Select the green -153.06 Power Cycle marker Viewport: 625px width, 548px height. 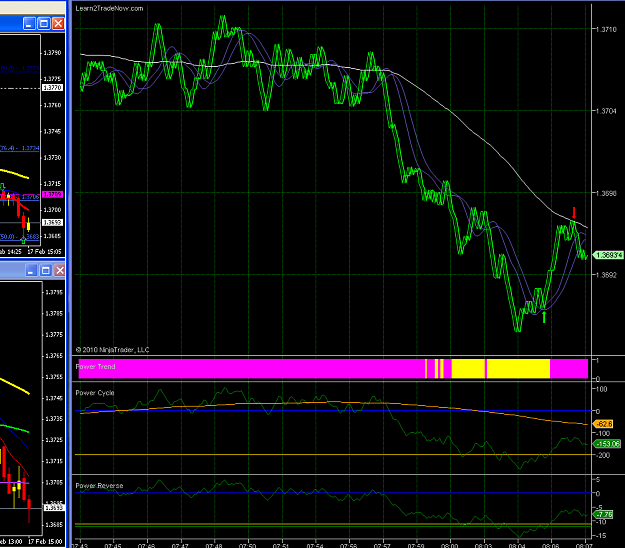[607, 444]
